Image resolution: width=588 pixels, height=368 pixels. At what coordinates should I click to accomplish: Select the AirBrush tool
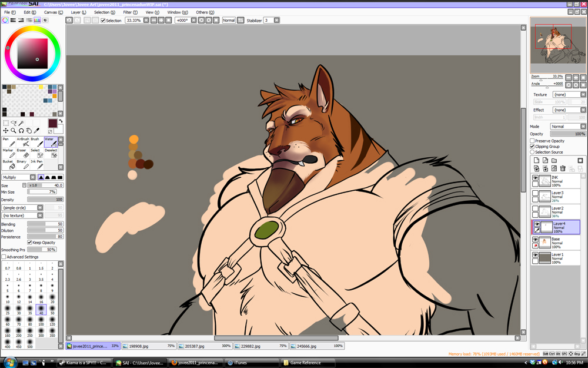point(23,142)
